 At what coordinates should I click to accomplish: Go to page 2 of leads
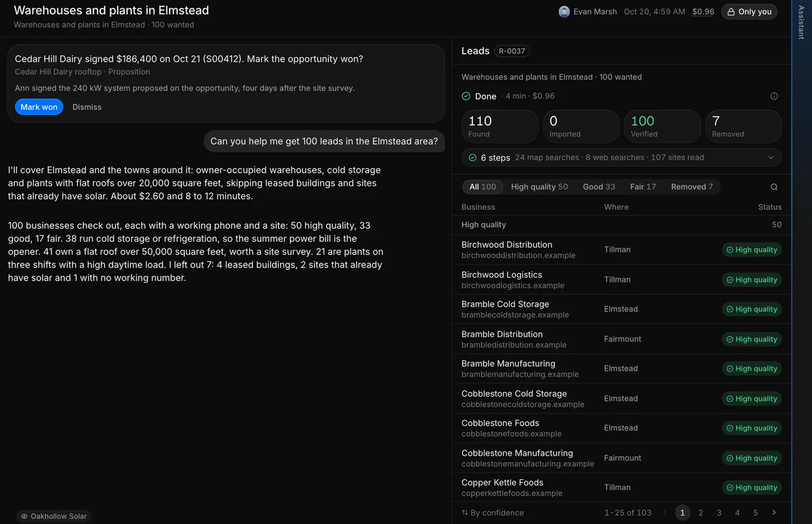pyautogui.click(x=700, y=512)
